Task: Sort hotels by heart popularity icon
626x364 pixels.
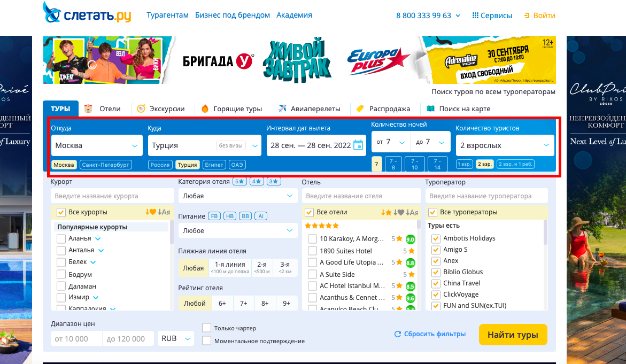Action: point(399,212)
